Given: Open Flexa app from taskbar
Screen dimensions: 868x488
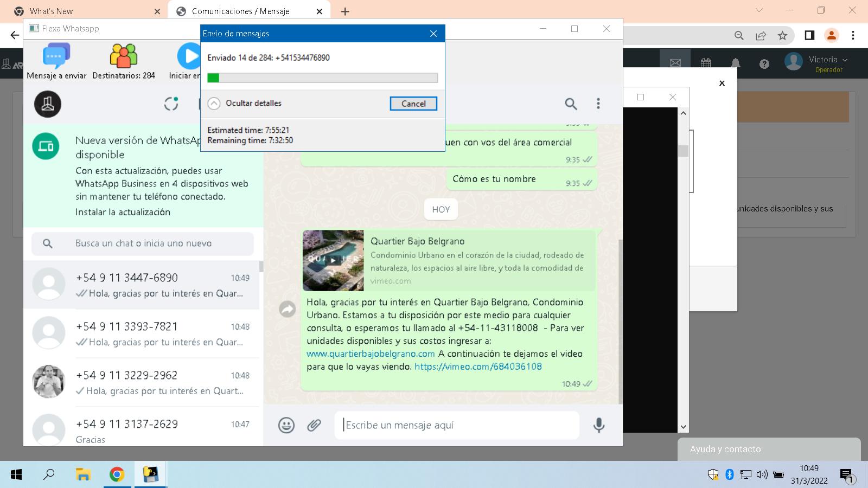Looking at the screenshot, I should pos(150,474).
